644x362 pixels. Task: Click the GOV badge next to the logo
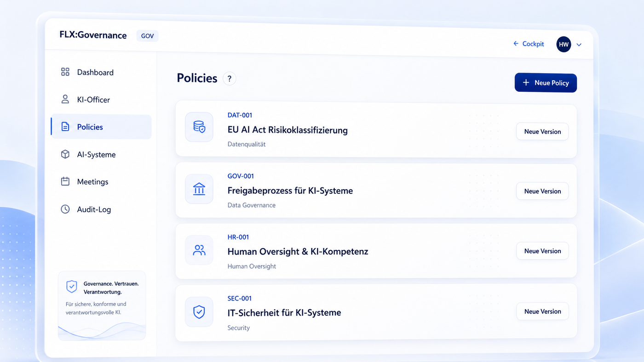pyautogui.click(x=147, y=36)
